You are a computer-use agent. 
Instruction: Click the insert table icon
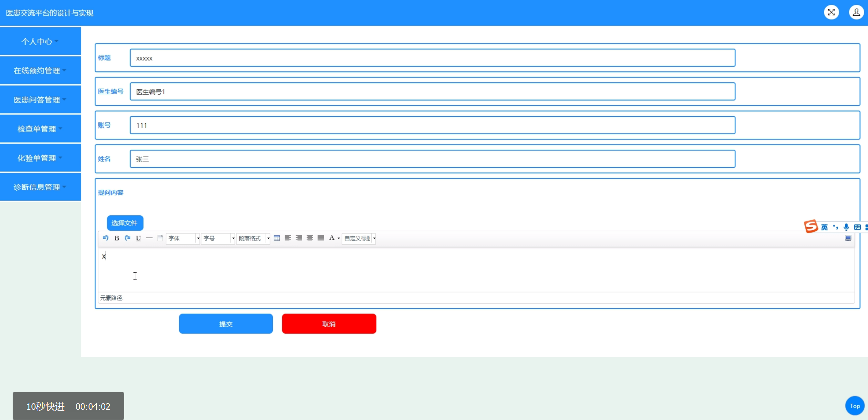[277, 238]
